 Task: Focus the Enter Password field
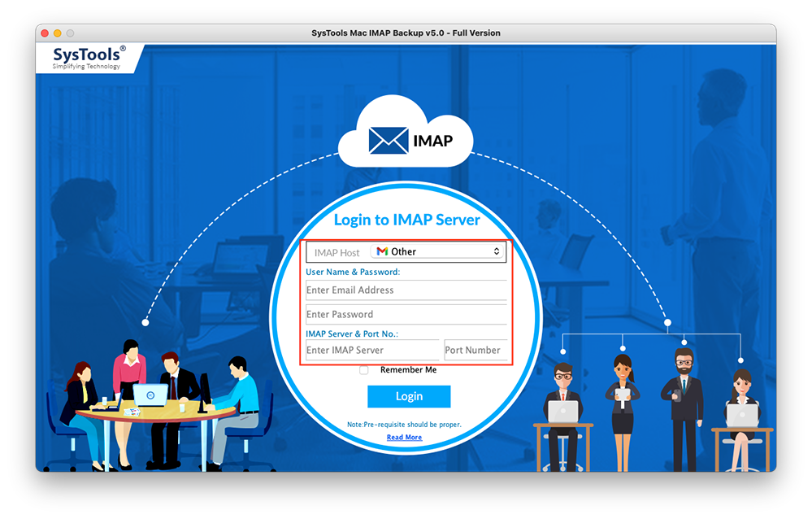(406, 314)
